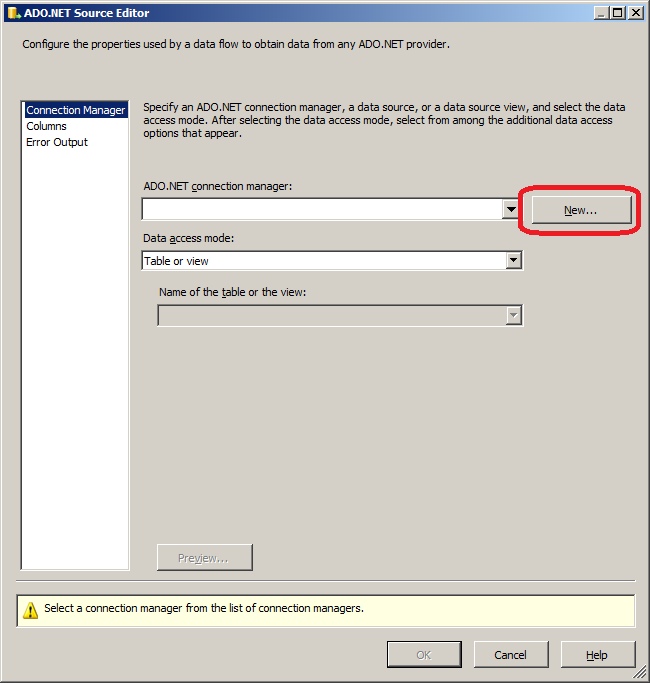Maximize the ADO.NET Source Editor window
Screen dimensions: 650x683
coord(618,13)
